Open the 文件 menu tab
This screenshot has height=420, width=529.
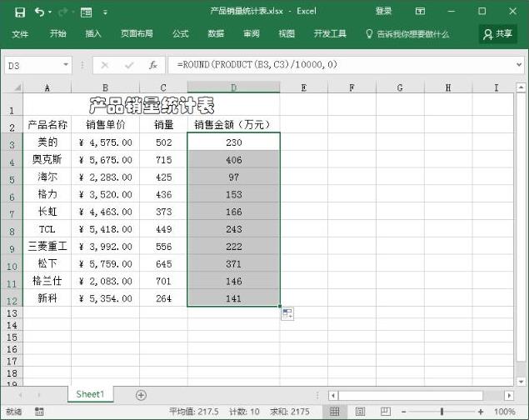point(20,33)
